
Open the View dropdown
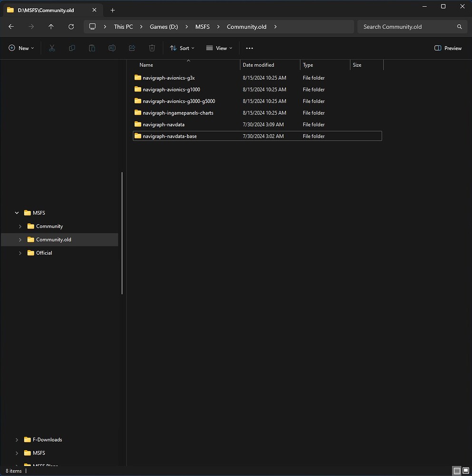(x=218, y=48)
